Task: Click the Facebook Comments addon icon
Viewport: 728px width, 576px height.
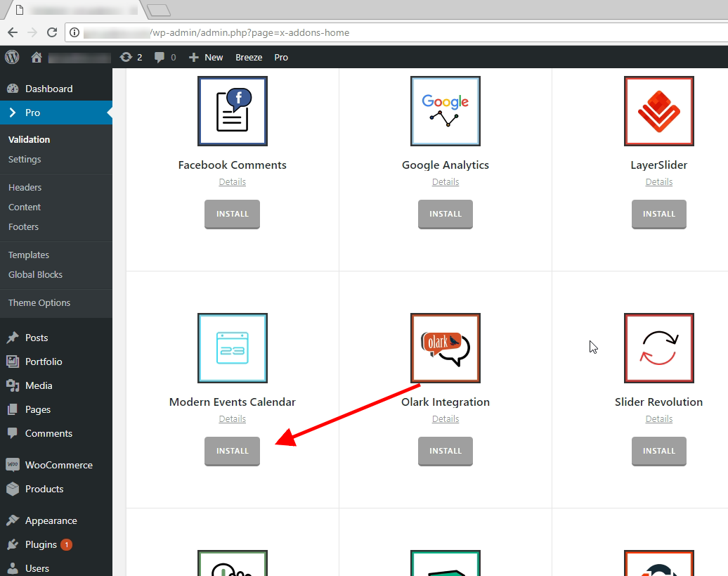Action: coord(232,111)
